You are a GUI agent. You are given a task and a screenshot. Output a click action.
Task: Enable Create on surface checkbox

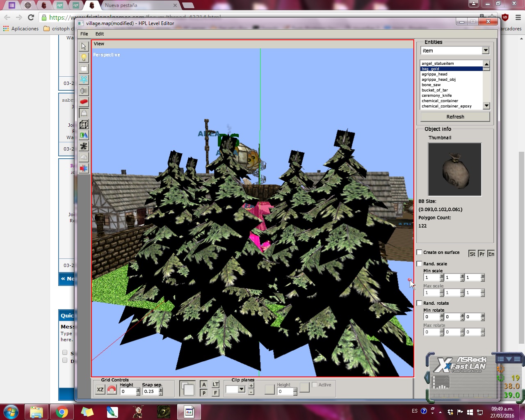point(419,252)
